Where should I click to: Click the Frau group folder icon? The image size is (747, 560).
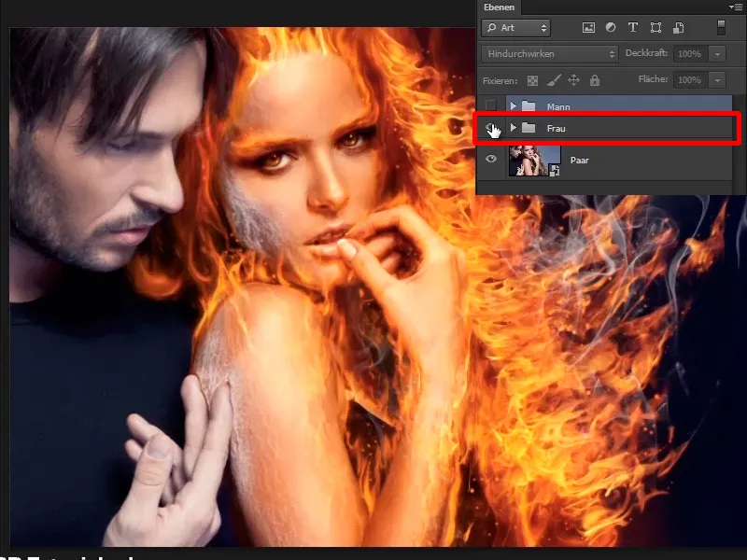(x=529, y=128)
